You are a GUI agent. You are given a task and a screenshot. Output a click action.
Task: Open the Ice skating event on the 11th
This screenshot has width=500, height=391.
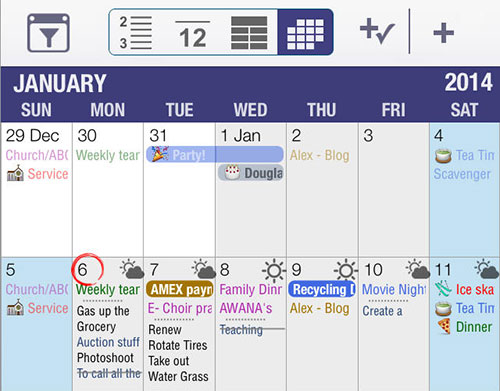pos(465,289)
